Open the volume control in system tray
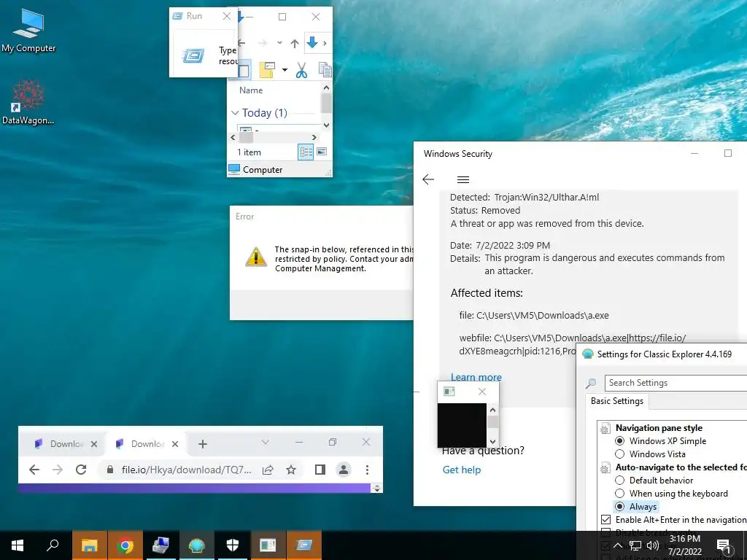Screen dimensions: 747x560 click(x=653, y=545)
